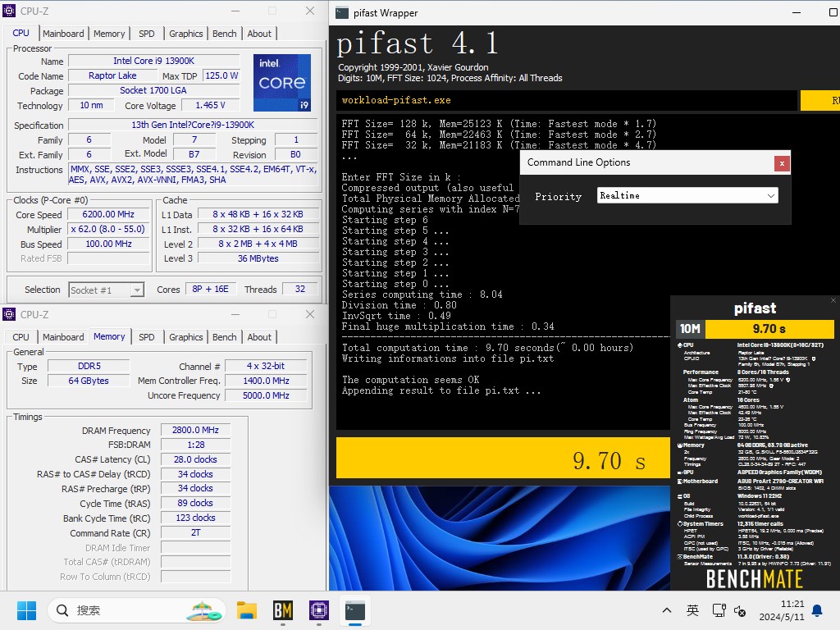Open SPD tab in top CPU-Z window
The height and width of the screenshot is (630, 840).
click(146, 33)
